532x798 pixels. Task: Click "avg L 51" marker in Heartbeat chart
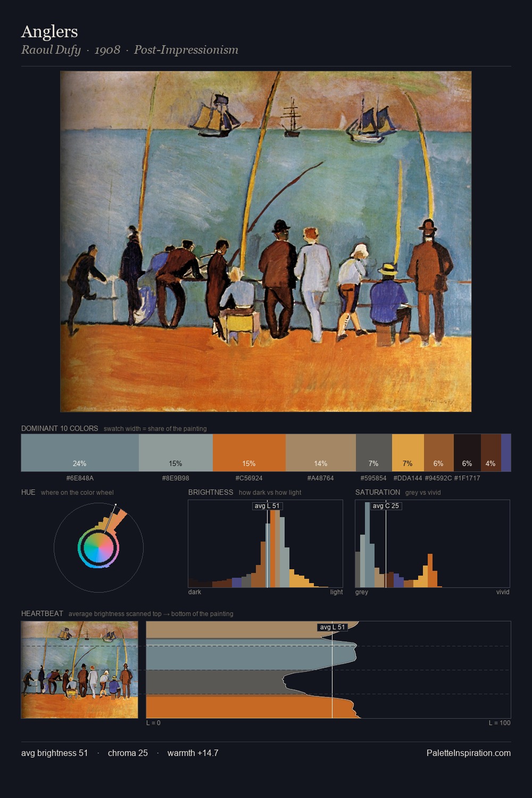(332, 627)
